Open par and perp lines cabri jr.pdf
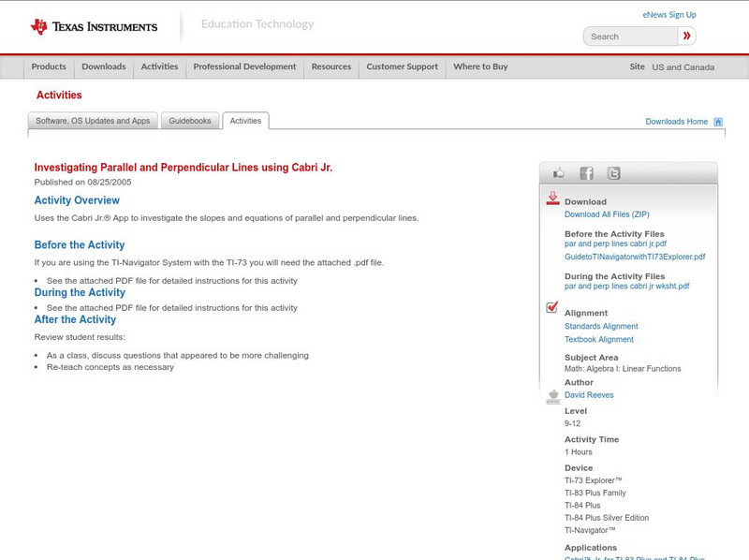The height and width of the screenshot is (560, 749). tap(615, 243)
